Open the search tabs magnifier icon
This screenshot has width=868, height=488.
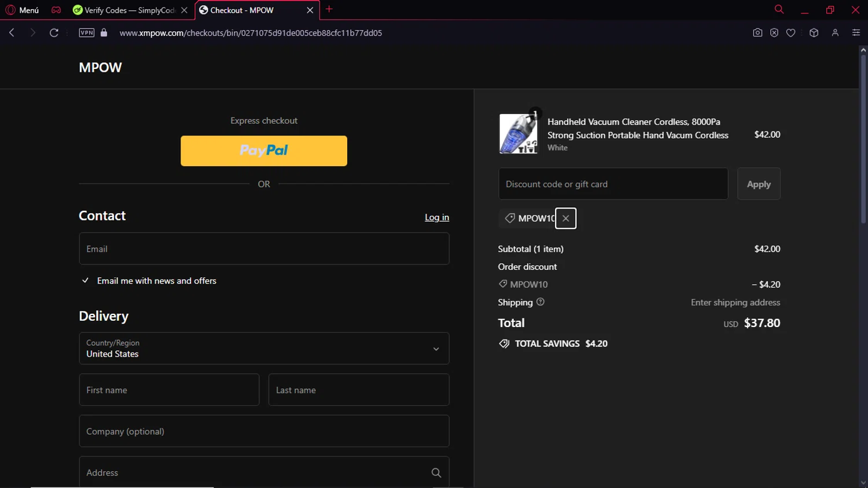click(x=779, y=9)
